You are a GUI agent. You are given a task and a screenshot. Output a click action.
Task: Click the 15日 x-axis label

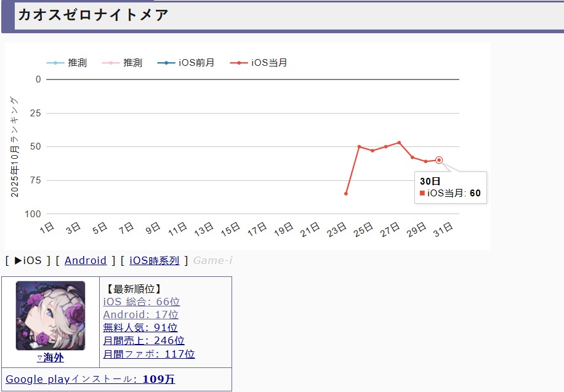(x=230, y=230)
